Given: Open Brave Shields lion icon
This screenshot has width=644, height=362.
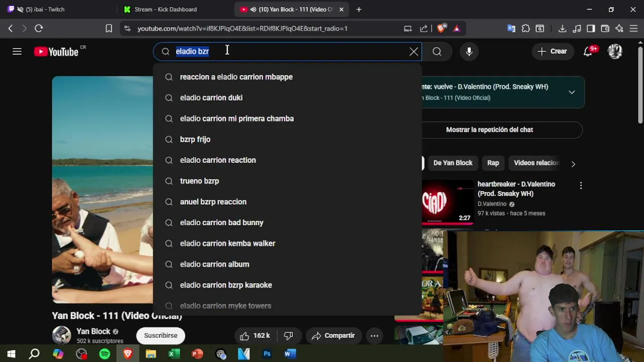Looking at the screenshot, I should pos(441,29).
